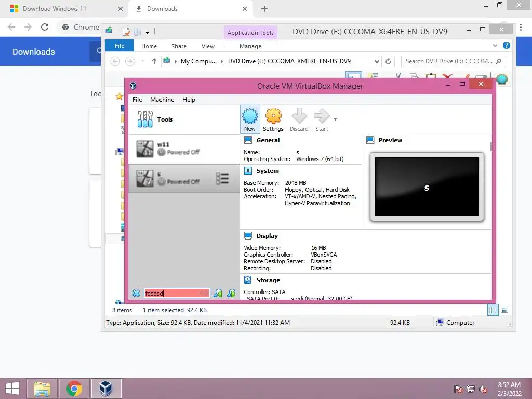The image size is (532, 399).
Task: Click the volume muted tray icon
Action: pos(483,389)
